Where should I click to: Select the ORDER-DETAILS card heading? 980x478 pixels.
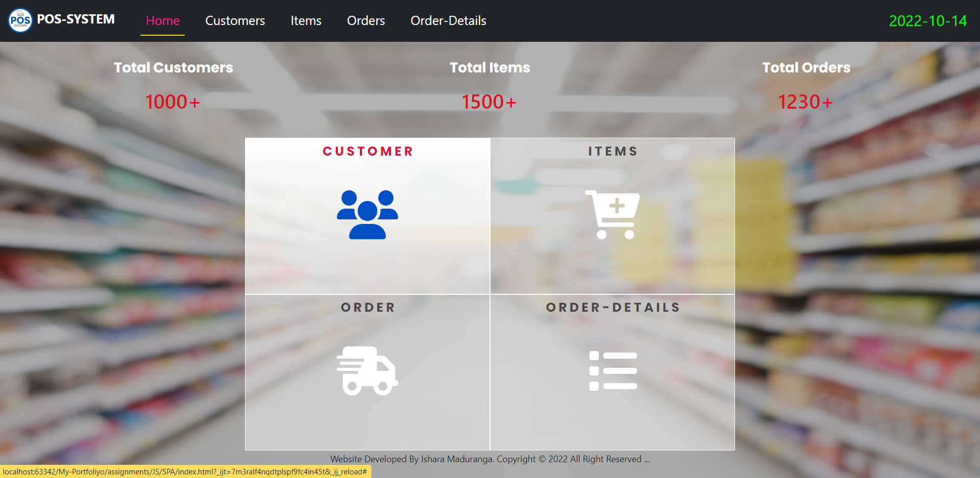coord(612,308)
